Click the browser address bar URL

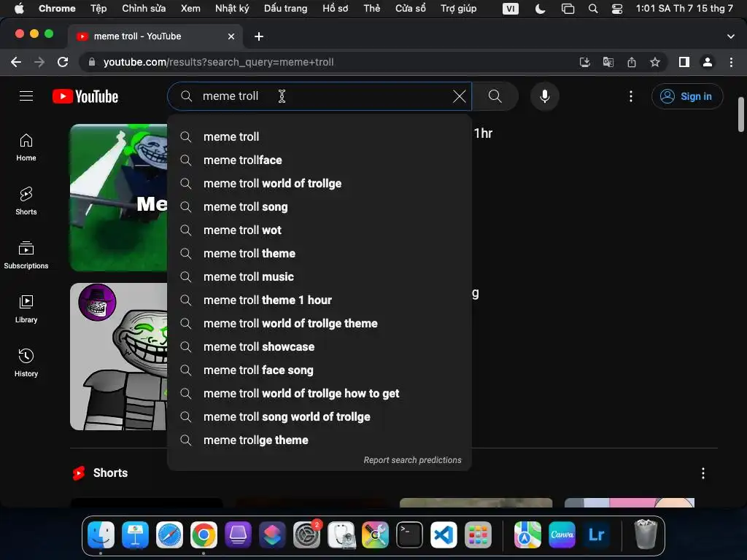click(218, 62)
